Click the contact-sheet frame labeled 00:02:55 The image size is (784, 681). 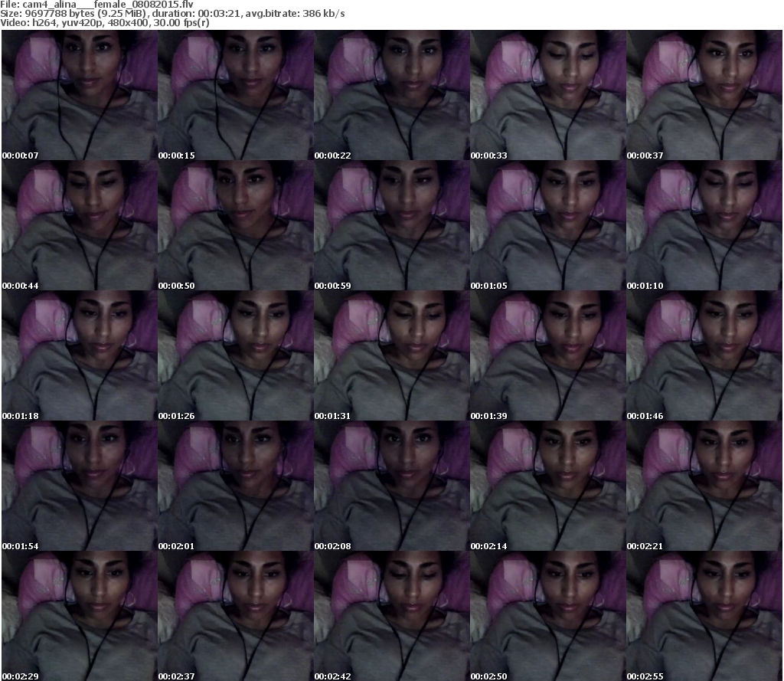click(704, 616)
